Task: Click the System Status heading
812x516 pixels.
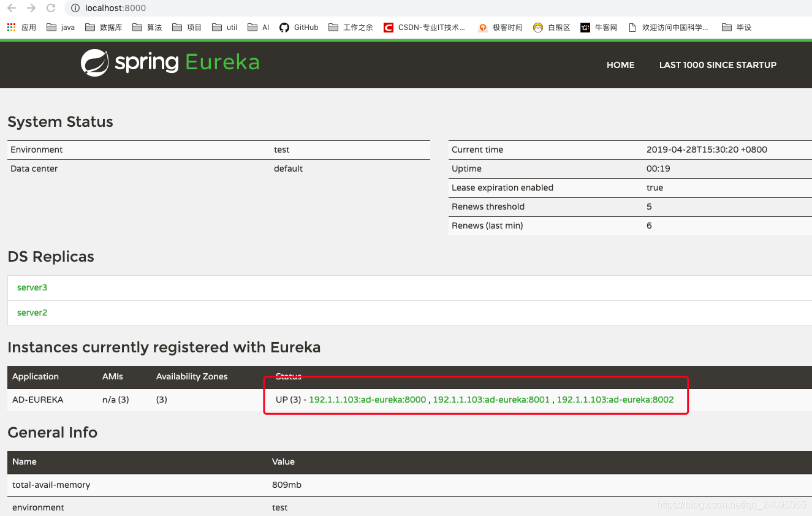Action: click(60, 122)
